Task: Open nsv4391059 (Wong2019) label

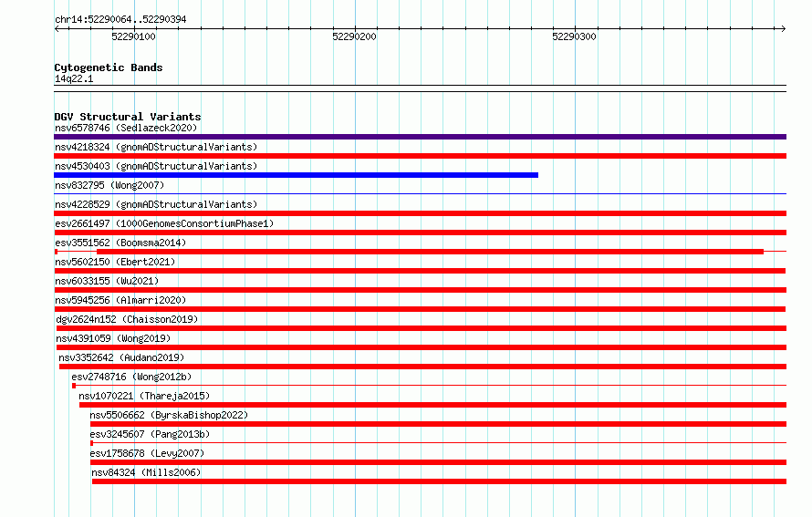Action: pos(113,338)
